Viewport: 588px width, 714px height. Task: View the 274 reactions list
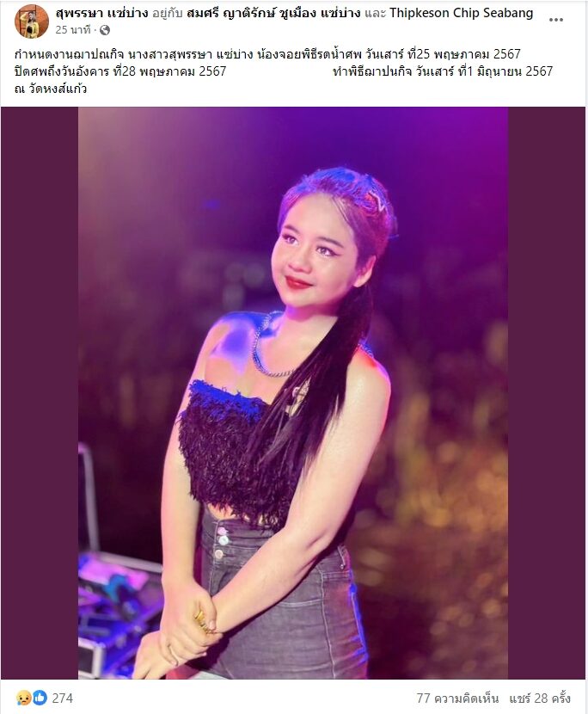click(x=63, y=698)
